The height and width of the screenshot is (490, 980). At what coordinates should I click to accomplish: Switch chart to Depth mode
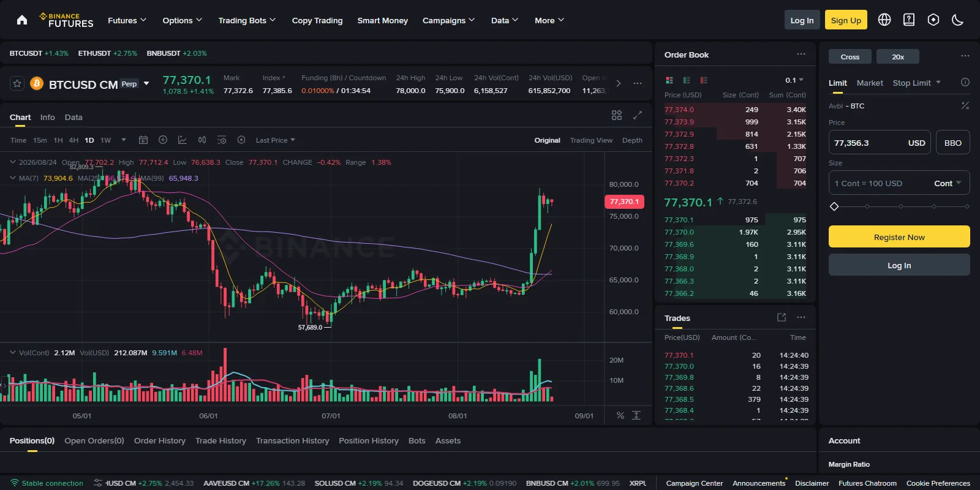[632, 140]
